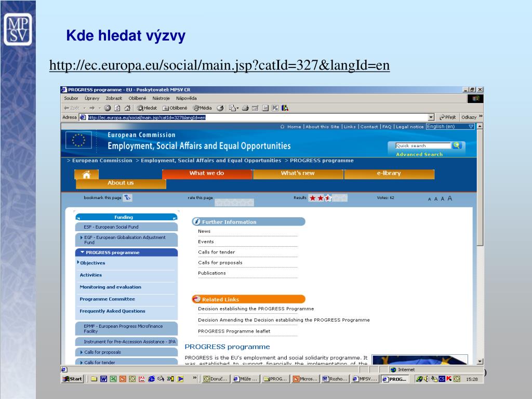Screen dimensions: 532x399
Task: Click the volume speaker tray icon
Action: point(427,379)
